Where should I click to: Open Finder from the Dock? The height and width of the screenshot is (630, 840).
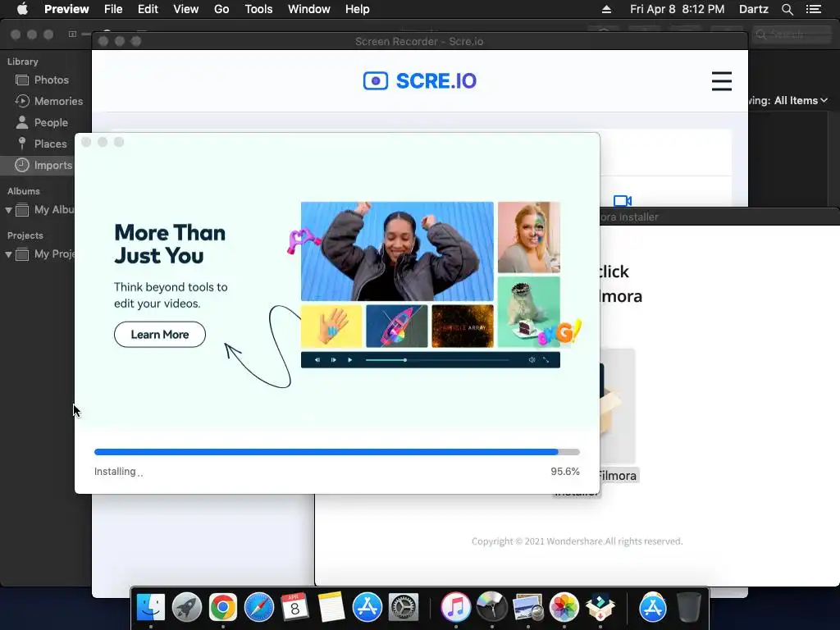click(x=151, y=607)
